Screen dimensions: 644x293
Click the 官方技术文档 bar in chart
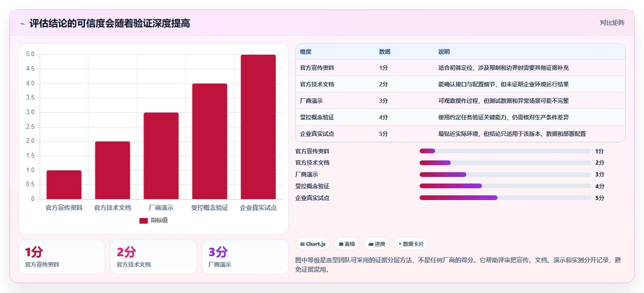coord(112,170)
